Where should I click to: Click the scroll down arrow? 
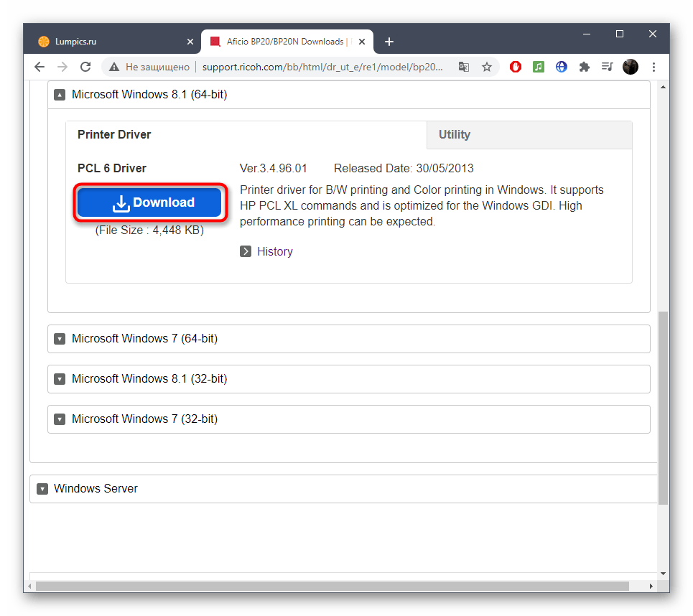pos(663,574)
